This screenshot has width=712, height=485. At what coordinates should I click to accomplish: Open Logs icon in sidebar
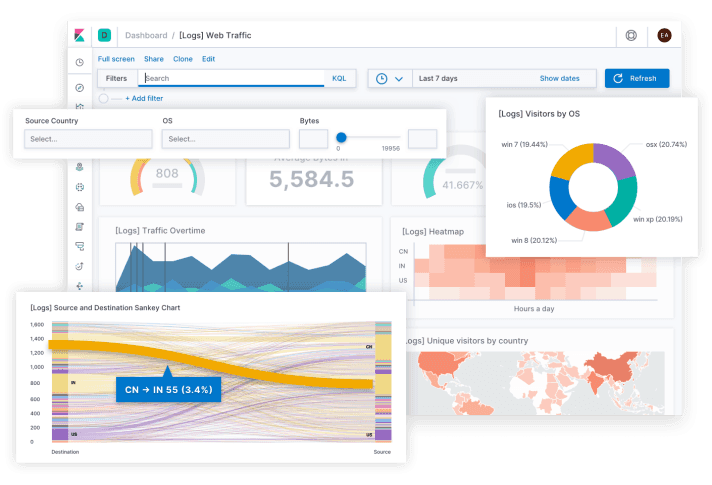(79, 226)
